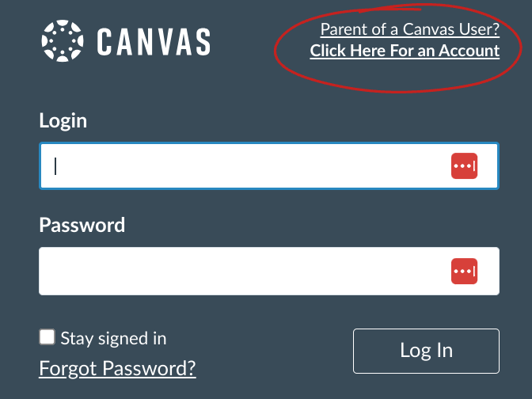
Task: Submit the form with Log In
Action: click(426, 351)
